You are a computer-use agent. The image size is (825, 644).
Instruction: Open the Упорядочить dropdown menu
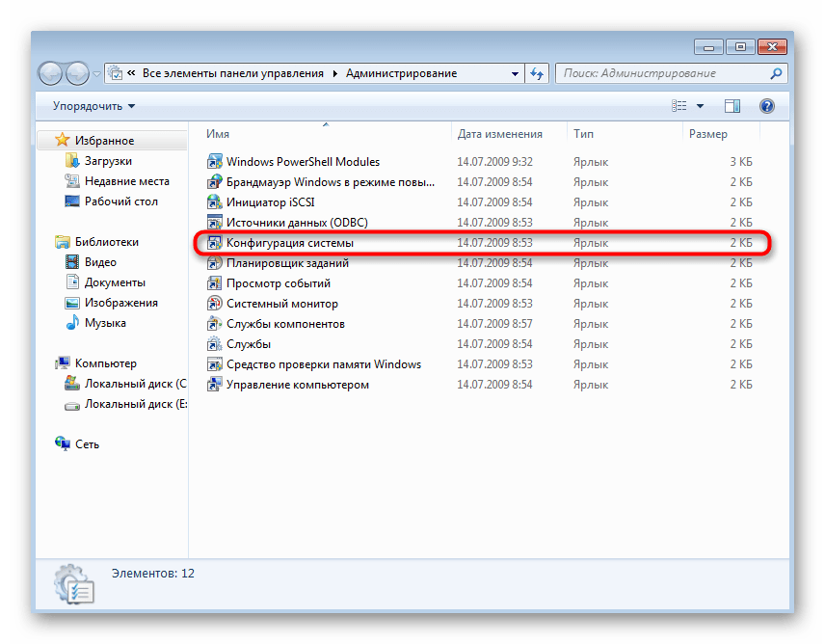click(93, 106)
